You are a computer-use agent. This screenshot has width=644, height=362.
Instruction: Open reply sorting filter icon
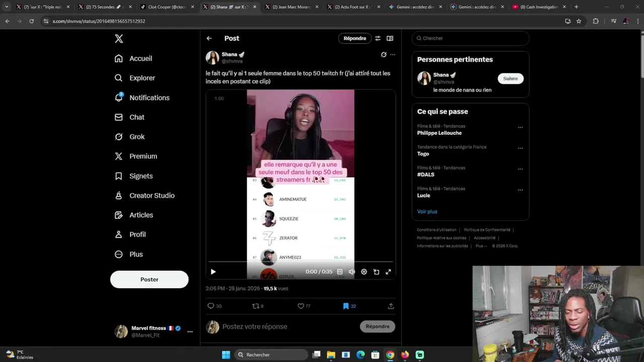tap(378, 38)
